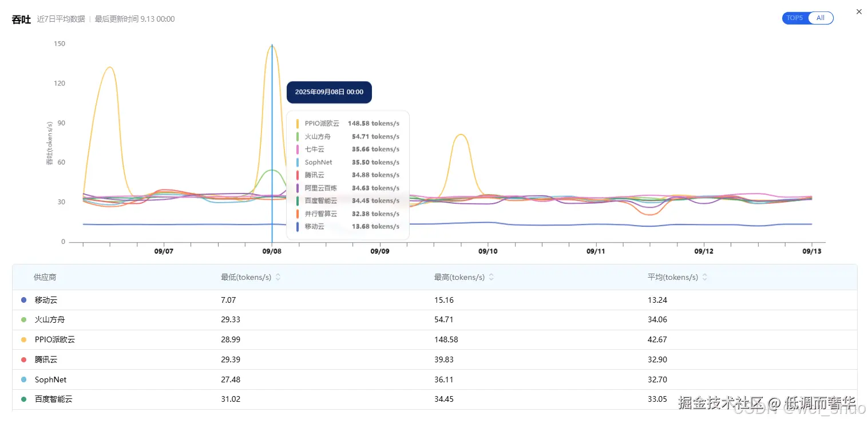This screenshot has height=423, width=868.
Task: Click the 32.90 average value for 腾讯云
Action: click(x=657, y=359)
